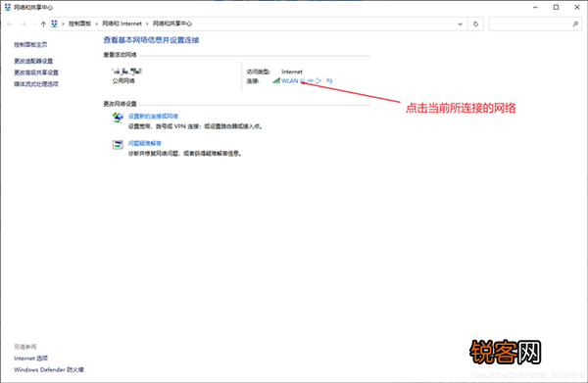
Task: Go back with the back arrow
Action: tap(10, 24)
